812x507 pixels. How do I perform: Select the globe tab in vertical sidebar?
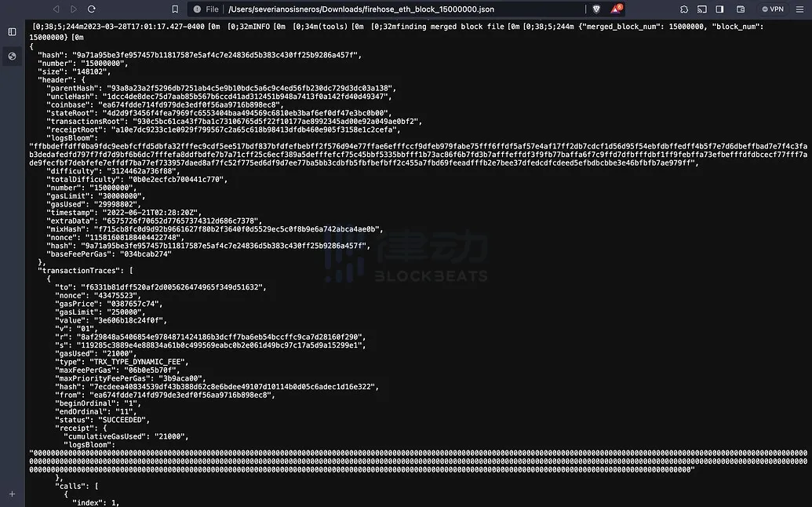tap(12, 56)
